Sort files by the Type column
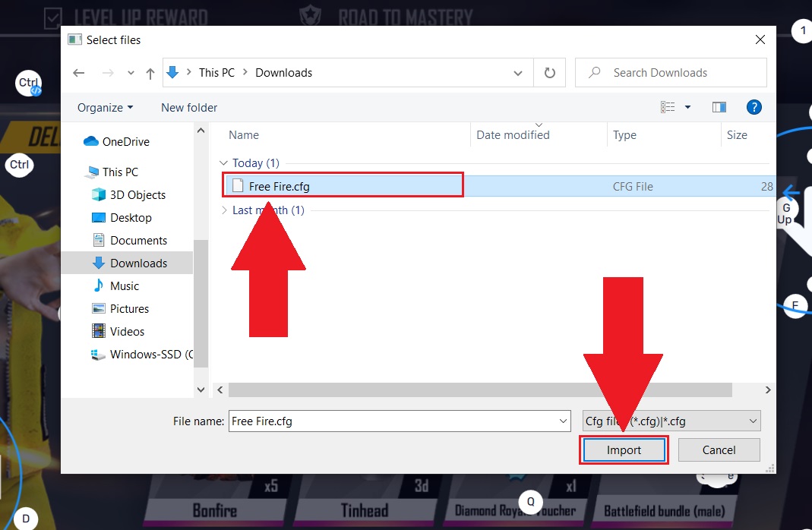The height and width of the screenshot is (530, 812). click(x=624, y=135)
